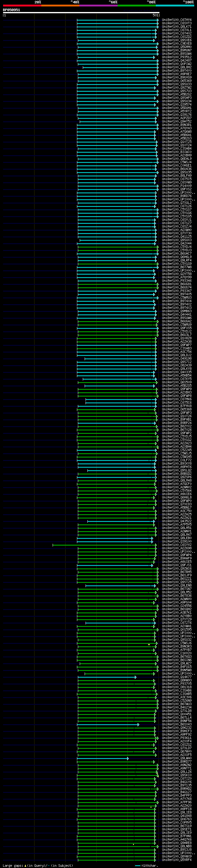Click the orange ~40% identity legend segment
Image resolution: width=197 pixels, height=868 pixels.
pos(60,6)
